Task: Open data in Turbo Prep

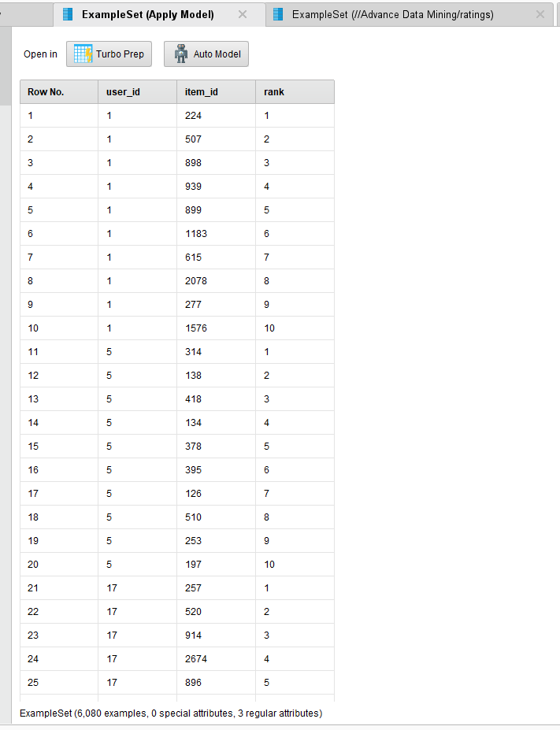Action: coord(109,54)
